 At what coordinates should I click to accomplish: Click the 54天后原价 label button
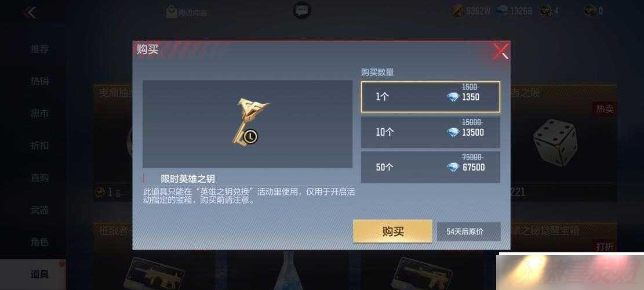pyautogui.click(x=468, y=231)
